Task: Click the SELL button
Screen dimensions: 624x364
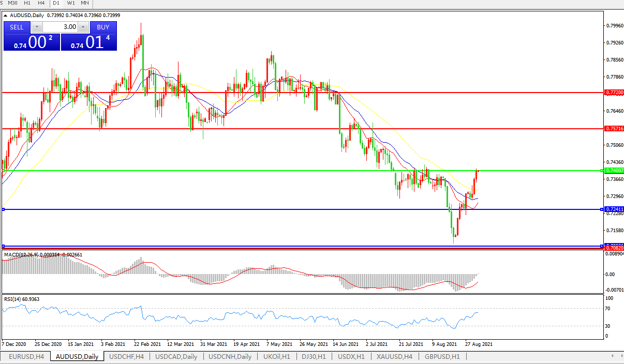Action: [x=17, y=27]
